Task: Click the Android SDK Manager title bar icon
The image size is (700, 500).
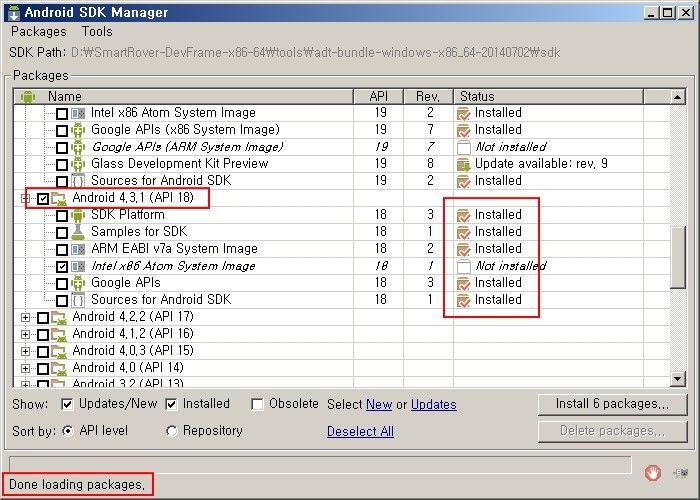Action: tap(14, 12)
